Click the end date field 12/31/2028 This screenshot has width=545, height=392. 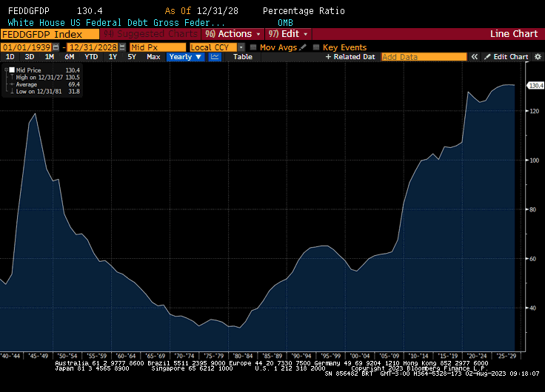[93, 47]
